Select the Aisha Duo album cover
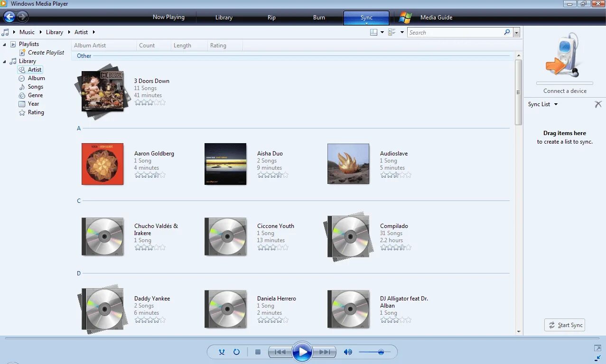606x364 pixels. (225, 164)
